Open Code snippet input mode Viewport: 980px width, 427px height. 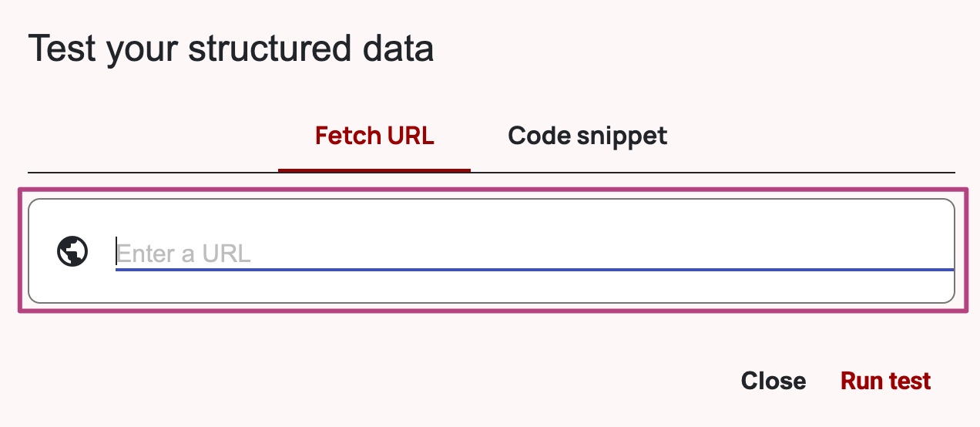click(x=587, y=136)
